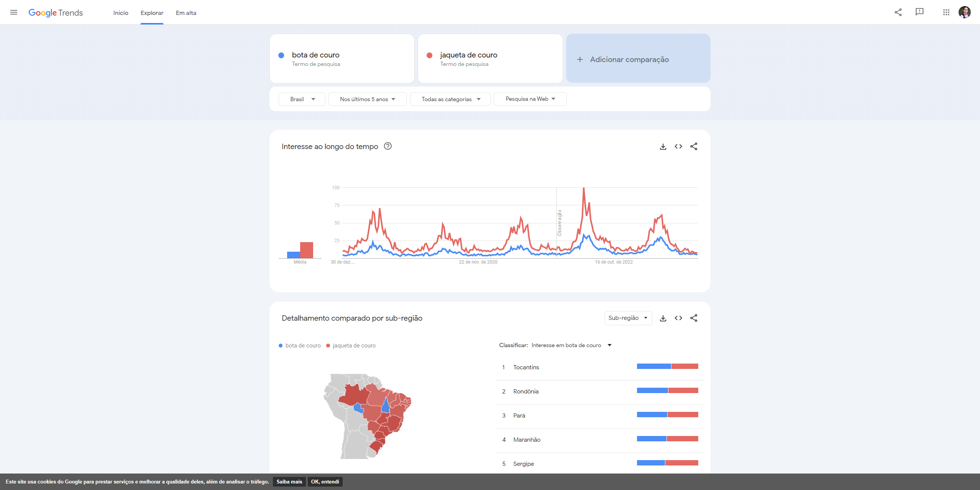Screen dimensions: 980x490
Task: Send feedback via the feedback icon
Action: click(920, 12)
